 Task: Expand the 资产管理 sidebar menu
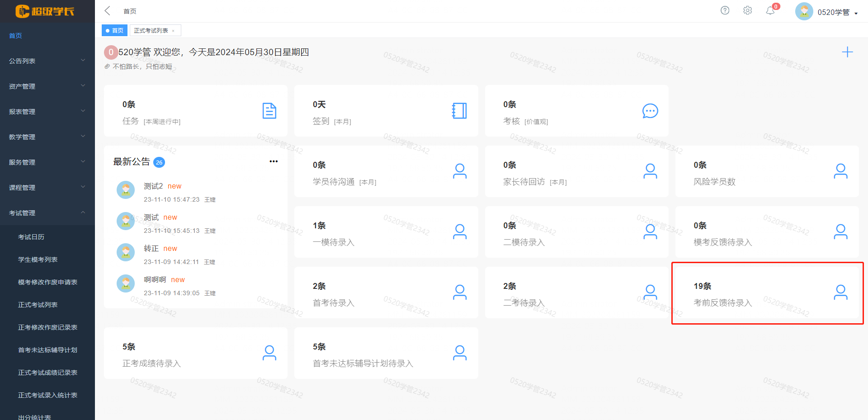[x=47, y=86]
